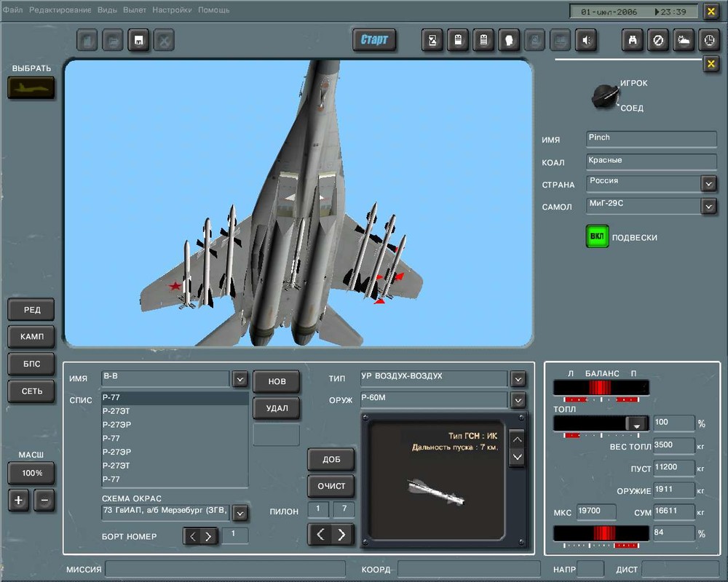Click ОЧИСТ to clear the pylon loadout
728x582 pixels.
tap(331, 486)
